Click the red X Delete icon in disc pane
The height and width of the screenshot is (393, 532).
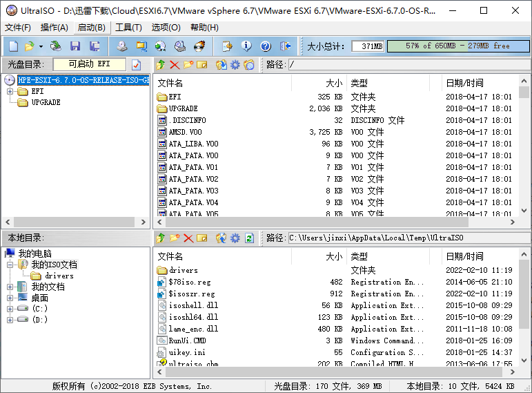[x=175, y=64]
